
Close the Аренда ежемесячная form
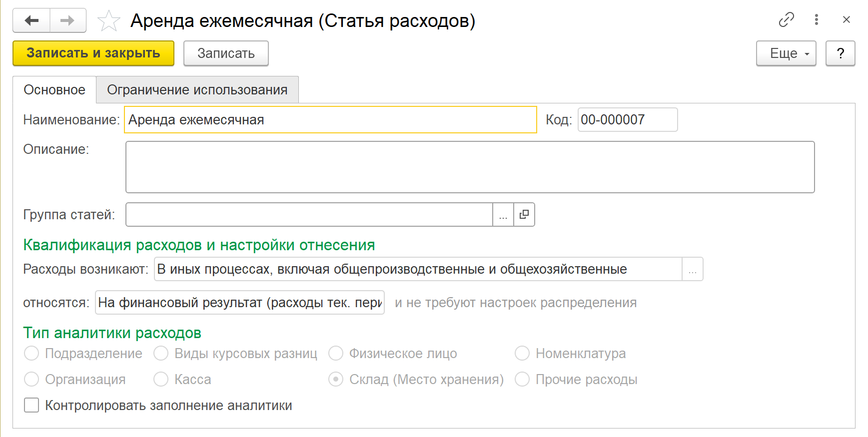pos(846,20)
